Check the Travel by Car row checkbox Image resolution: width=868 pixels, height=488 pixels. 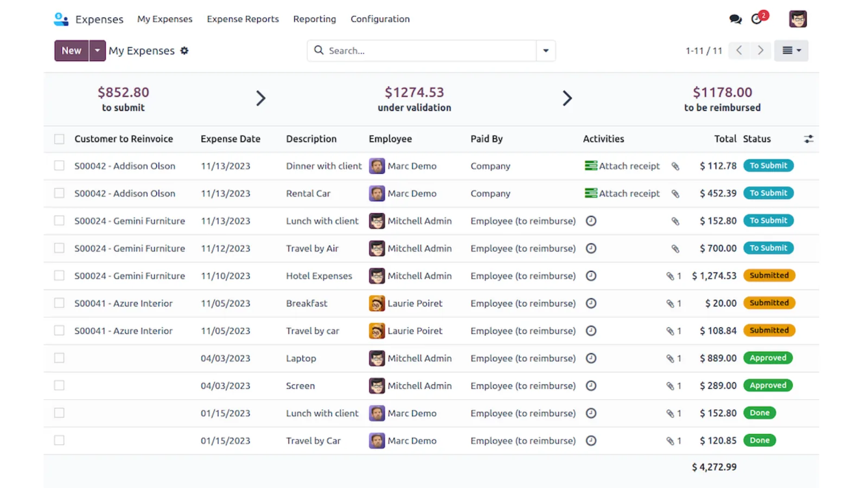(59, 441)
